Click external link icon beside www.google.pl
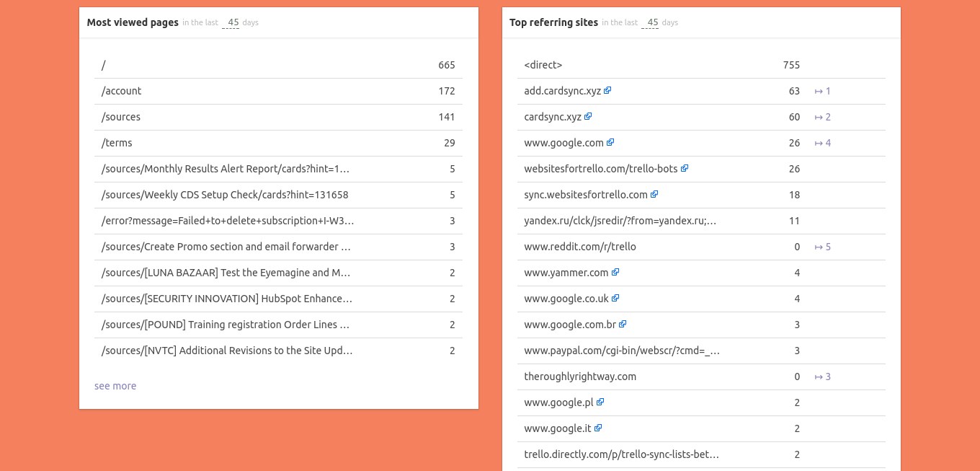Viewport: 980px width, 471px height. [600, 402]
